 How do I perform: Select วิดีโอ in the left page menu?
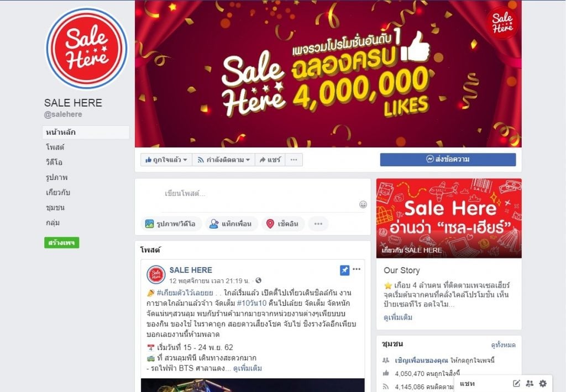click(54, 162)
